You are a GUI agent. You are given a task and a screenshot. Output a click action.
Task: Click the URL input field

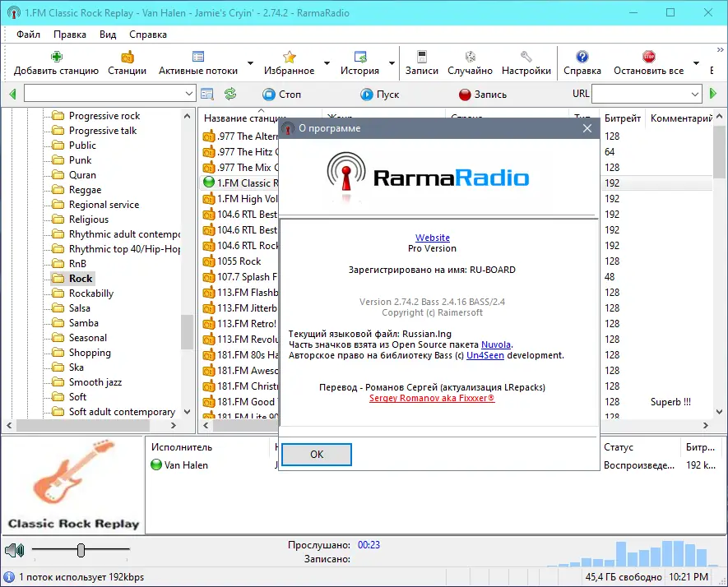click(640, 95)
